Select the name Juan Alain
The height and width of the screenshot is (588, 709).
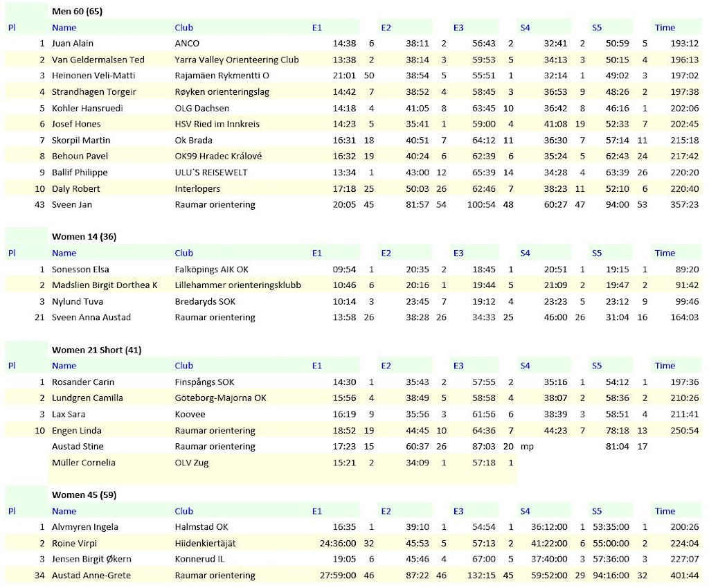(x=73, y=44)
